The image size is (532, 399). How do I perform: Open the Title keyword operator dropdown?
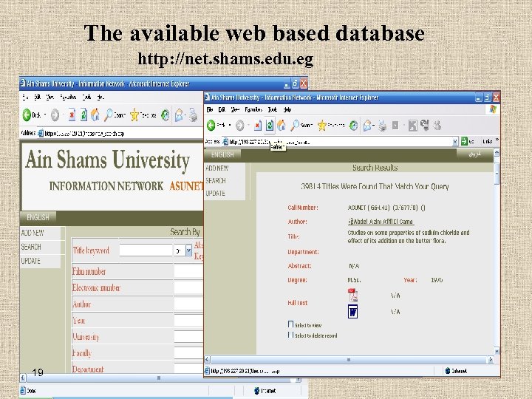click(188, 250)
